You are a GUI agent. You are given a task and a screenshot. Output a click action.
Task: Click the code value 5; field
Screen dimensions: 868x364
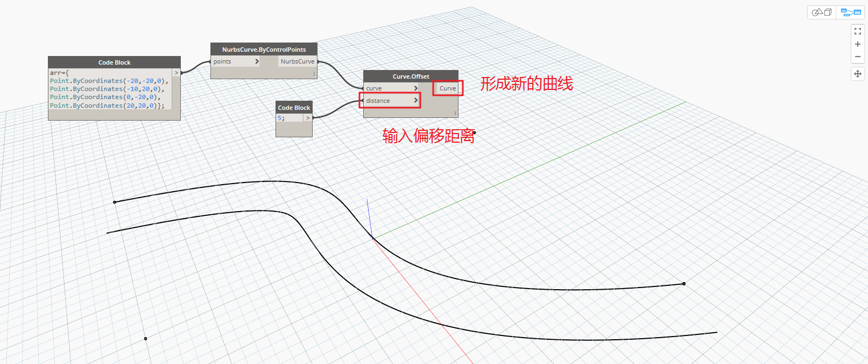[x=290, y=118]
